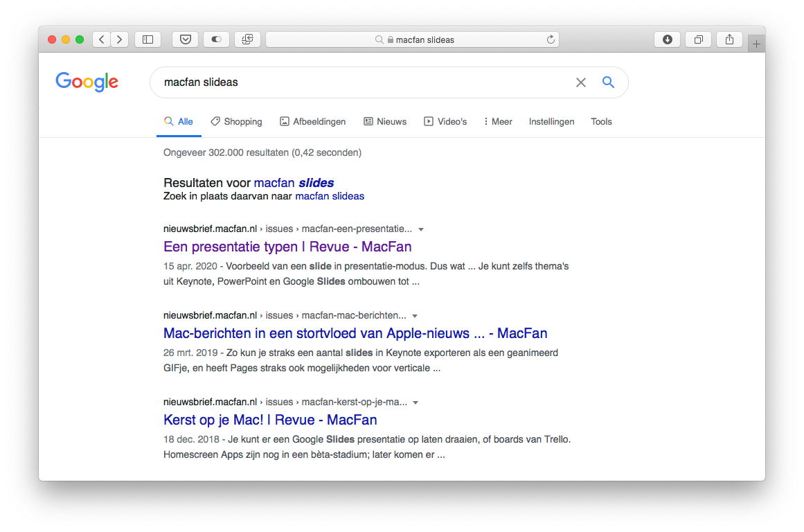Switch to the Video's tab

coord(445,122)
